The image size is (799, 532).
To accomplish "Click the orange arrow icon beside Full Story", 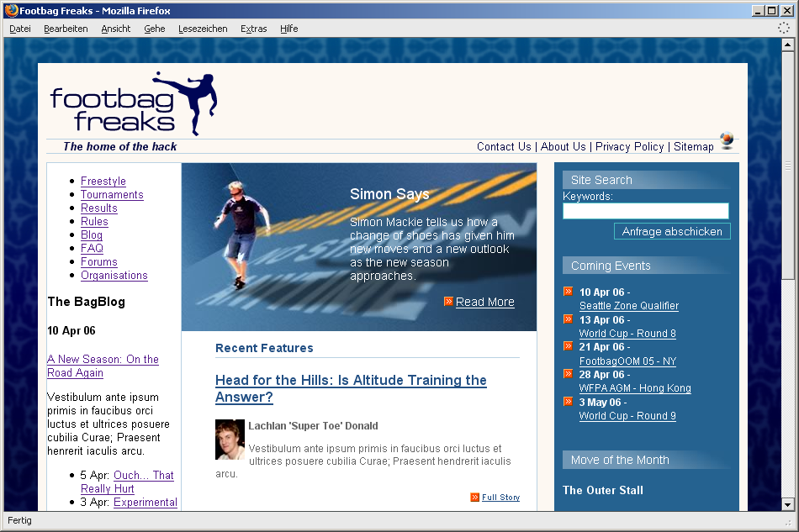I will [x=475, y=497].
